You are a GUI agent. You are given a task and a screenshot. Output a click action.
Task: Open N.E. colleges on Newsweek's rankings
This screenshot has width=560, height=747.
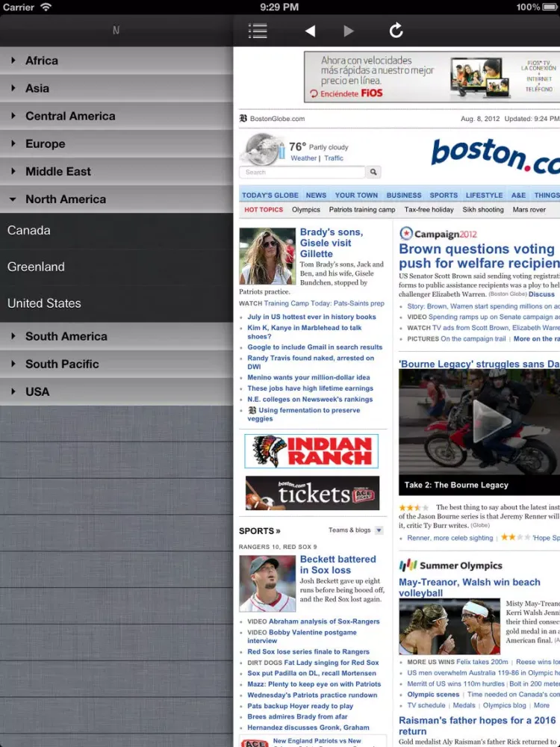tap(310, 399)
